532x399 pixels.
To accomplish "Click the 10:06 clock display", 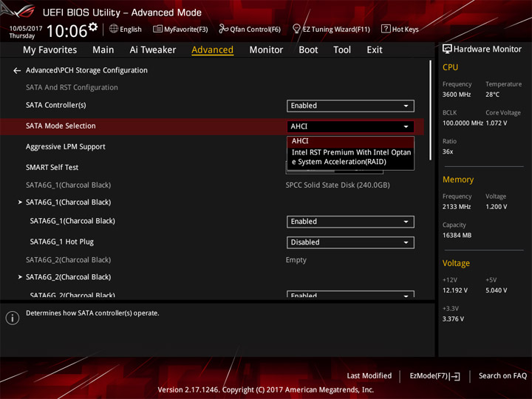I will tap(66, 31).
